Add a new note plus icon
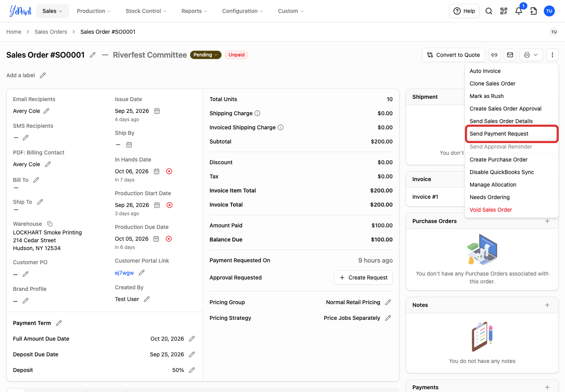The height and width of the screenshot is (392, 565). pos(547,305)
